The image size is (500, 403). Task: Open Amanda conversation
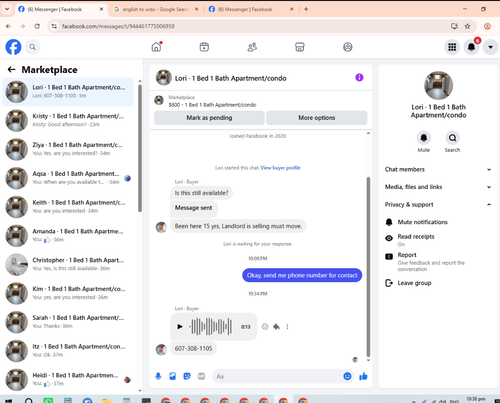coord(68,236)
